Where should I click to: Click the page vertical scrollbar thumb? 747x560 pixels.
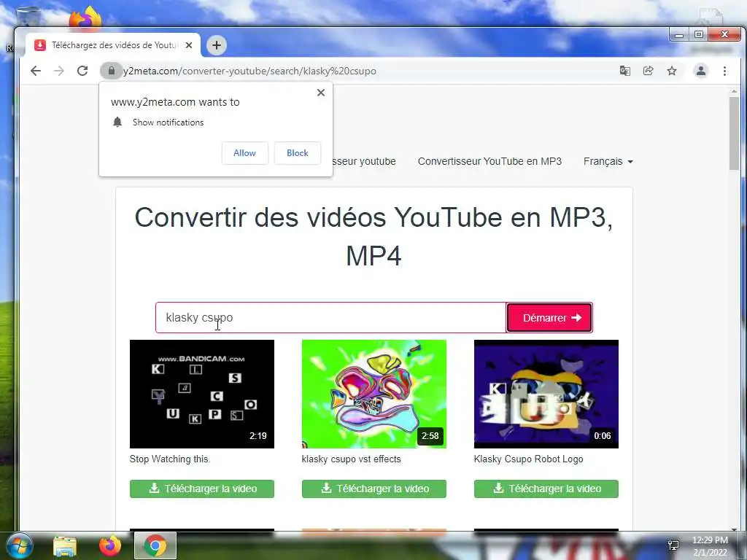(x=734, y=133)
